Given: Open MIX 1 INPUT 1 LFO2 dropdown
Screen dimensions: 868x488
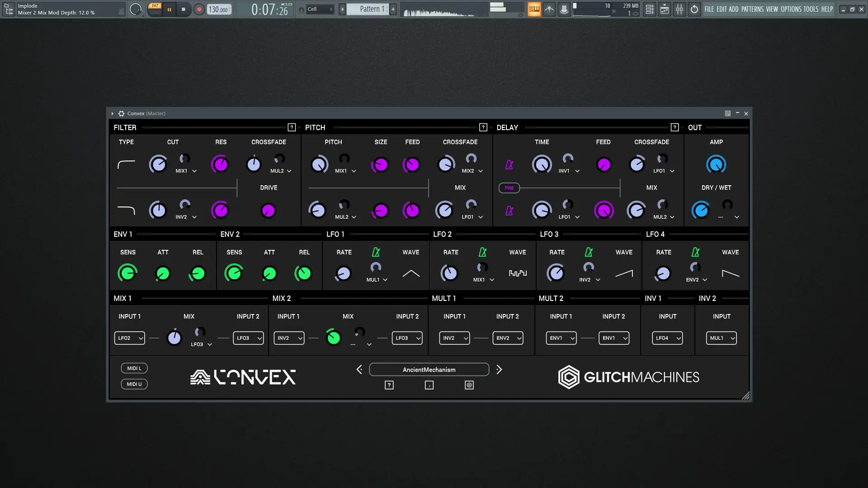Looking at the screenshot, I should click(129, 338).
